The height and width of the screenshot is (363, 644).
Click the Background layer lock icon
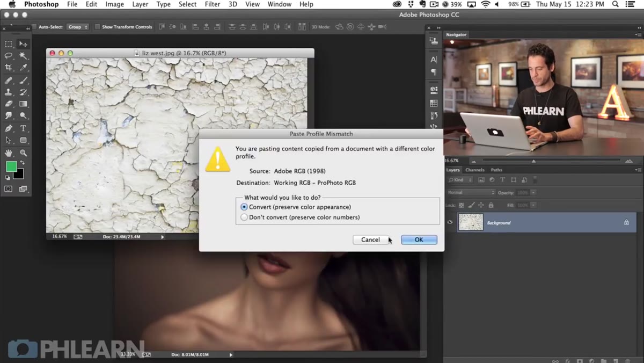(x=626, y=222)
